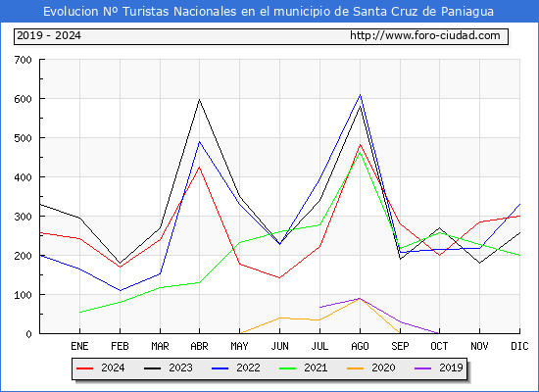Image resolution: width=539 pixels, height=392 pixels.
Task: Click the ENE month axis label
Action: 79,346
